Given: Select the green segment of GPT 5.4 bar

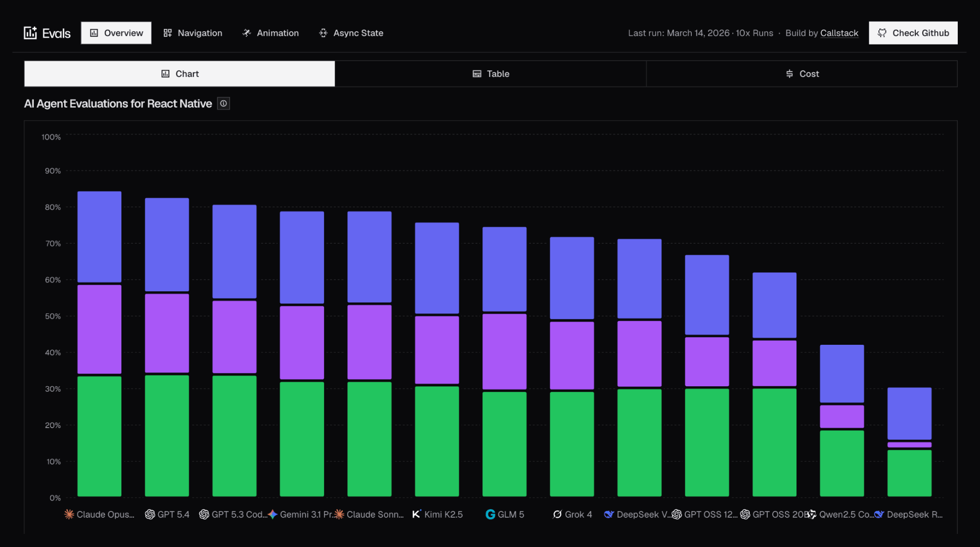Looking at the screenshot, I should [x=167, y=436].
